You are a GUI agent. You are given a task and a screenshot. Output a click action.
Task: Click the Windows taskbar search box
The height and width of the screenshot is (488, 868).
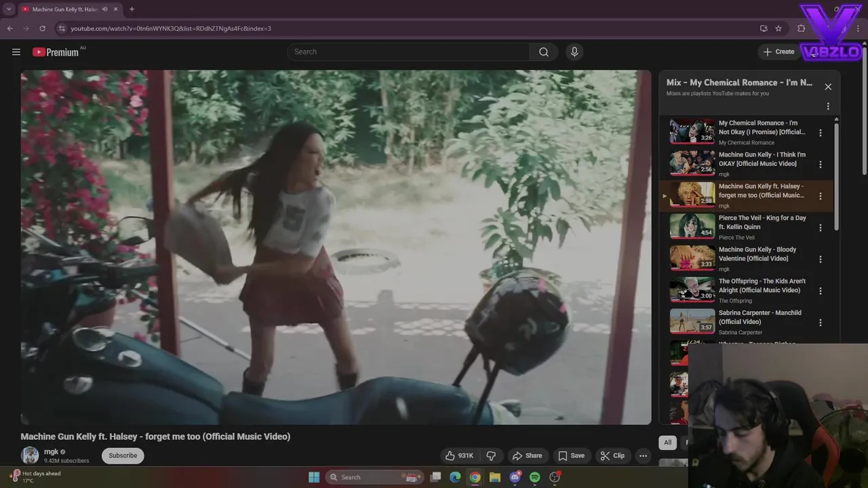373,477
